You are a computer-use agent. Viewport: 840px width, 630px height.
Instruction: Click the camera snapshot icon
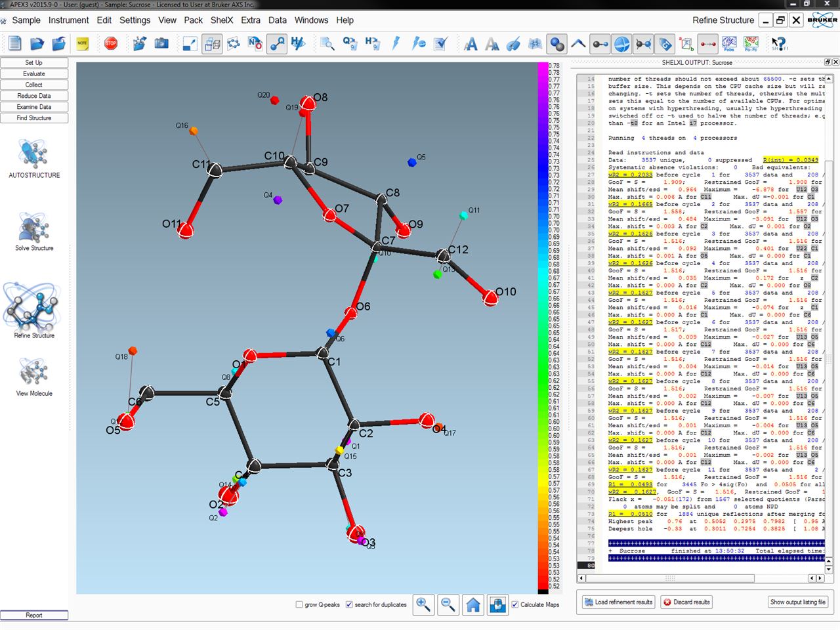pos(161,44)
